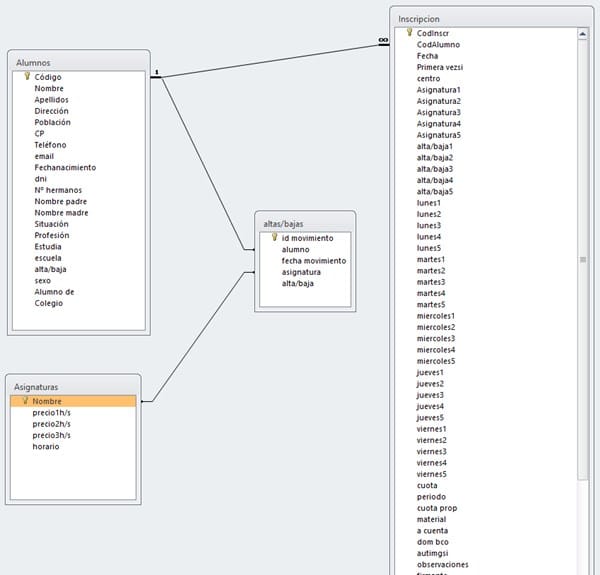The height and width of the screenshot is (575, 600).
Task: Click the key icon beside CodInscr
Action: pyautogui.click(x=410, y=33)
